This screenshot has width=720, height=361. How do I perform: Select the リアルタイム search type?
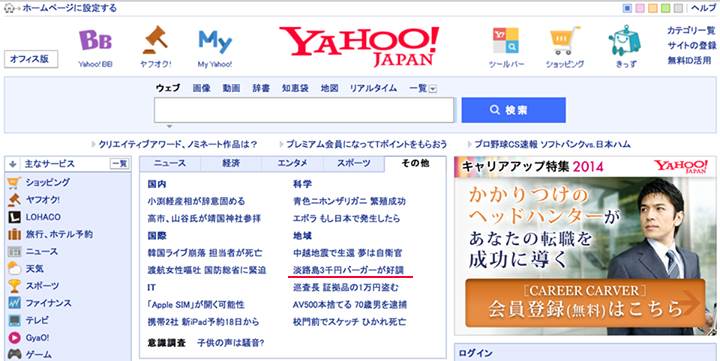click(373, 88)
